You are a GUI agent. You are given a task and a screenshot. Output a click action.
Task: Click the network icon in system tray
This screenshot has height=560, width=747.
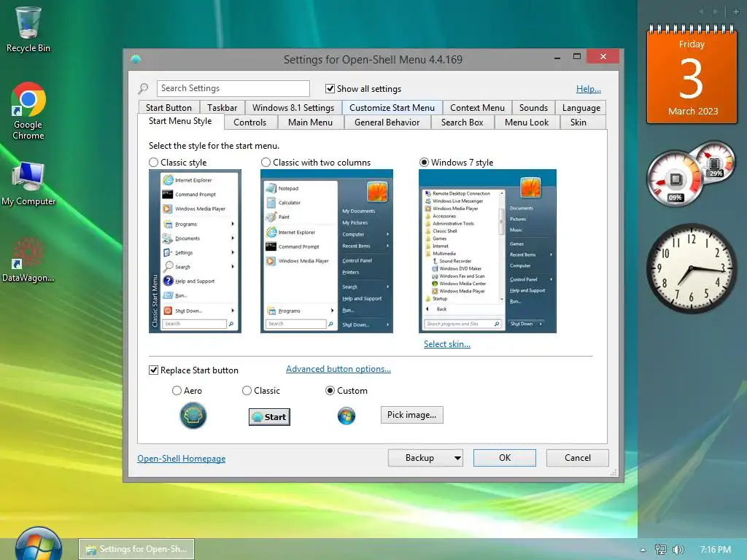click(x=660, y=550)
